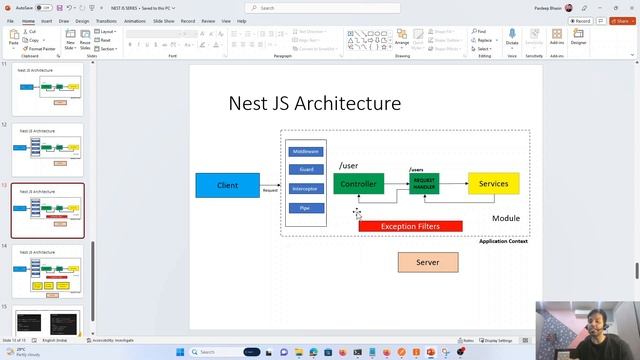Click the Windows Start button

point(180,352)
